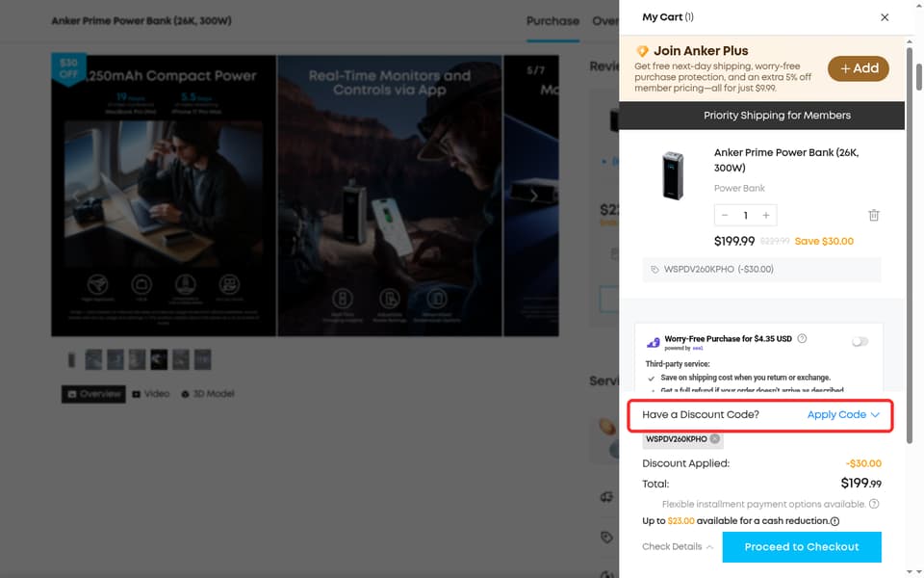This screenshot has height=578, width=924.
Task: Delete power bank using trash icon
Action: (874, 215)
